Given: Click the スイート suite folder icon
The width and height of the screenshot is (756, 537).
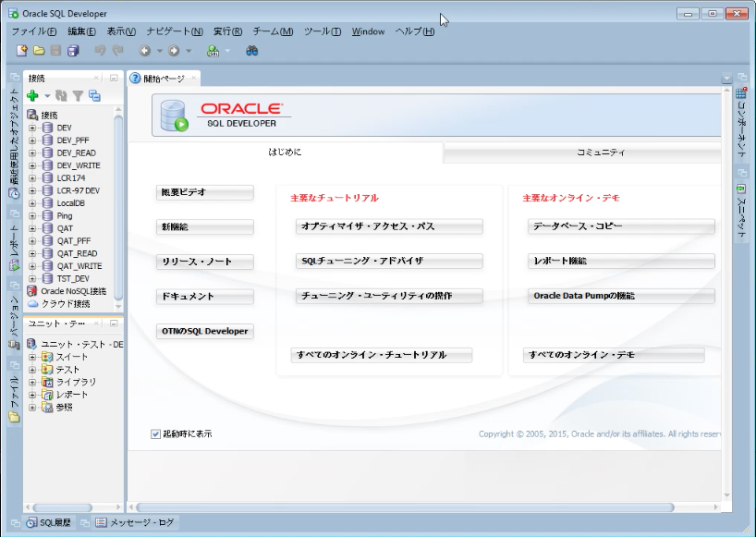Looking at the screenshot, I should [x=47, y=357].
